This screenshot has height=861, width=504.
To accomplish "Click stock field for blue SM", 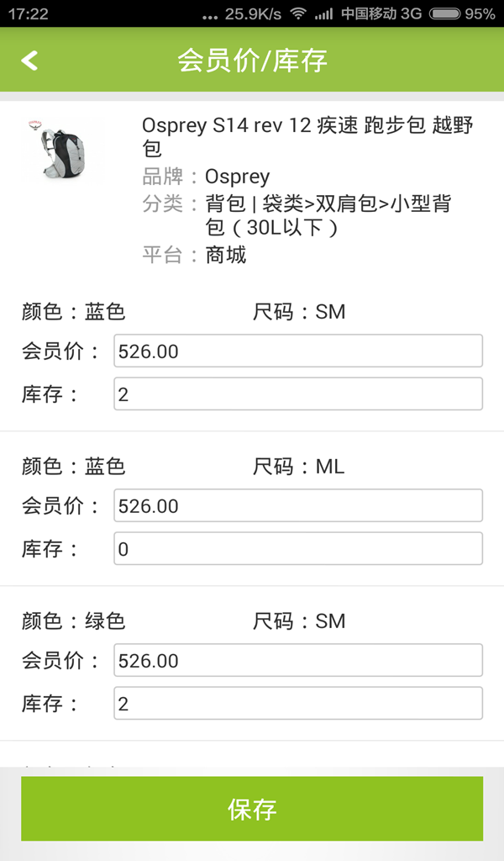I will pos(298,394).
